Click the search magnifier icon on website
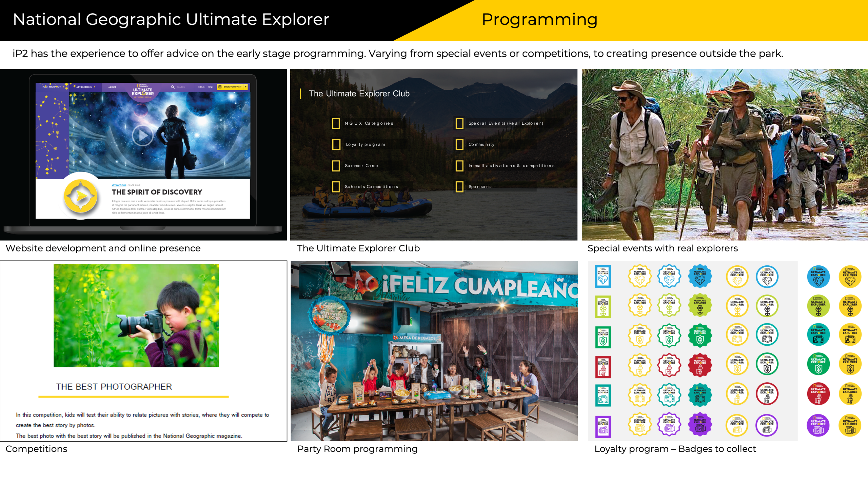Screen dimensions: 868x488 [173, 87]
